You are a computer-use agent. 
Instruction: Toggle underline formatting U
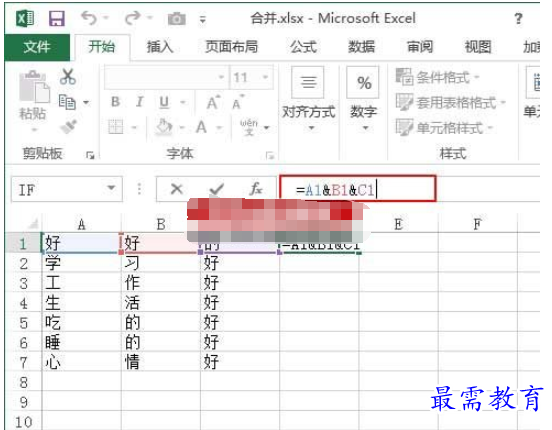point(164,102)
